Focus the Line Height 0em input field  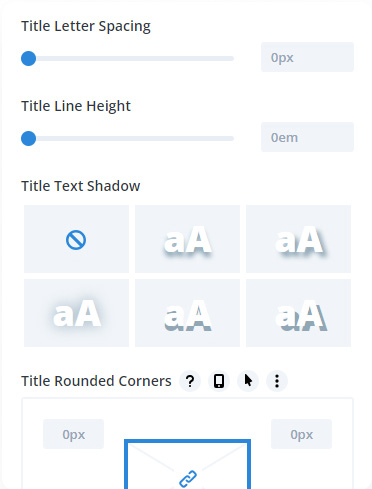coord(307,137)
